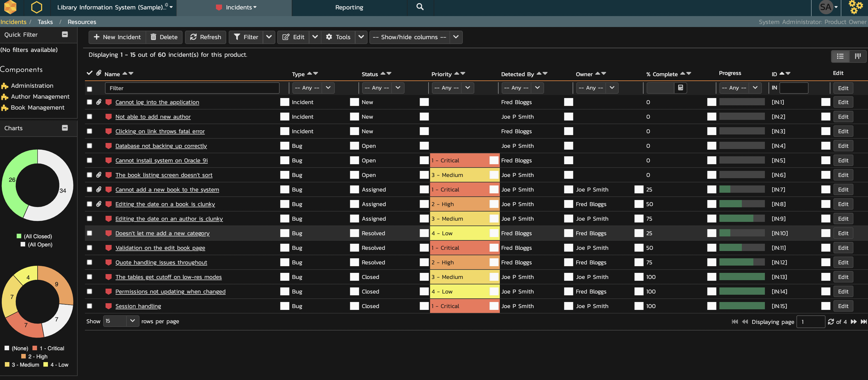
Task: Go to next page arrow icon
Action: point(853,322)
